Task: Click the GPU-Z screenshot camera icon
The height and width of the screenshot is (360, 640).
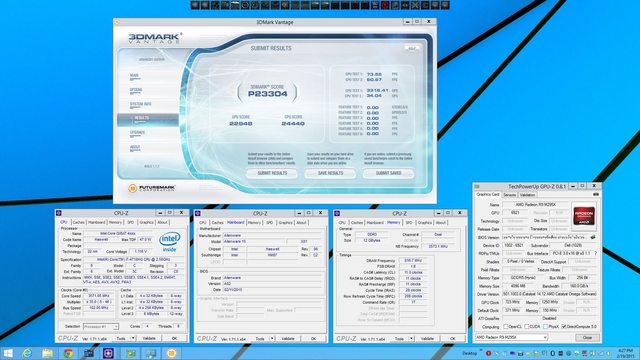Action: click(596, 195)
